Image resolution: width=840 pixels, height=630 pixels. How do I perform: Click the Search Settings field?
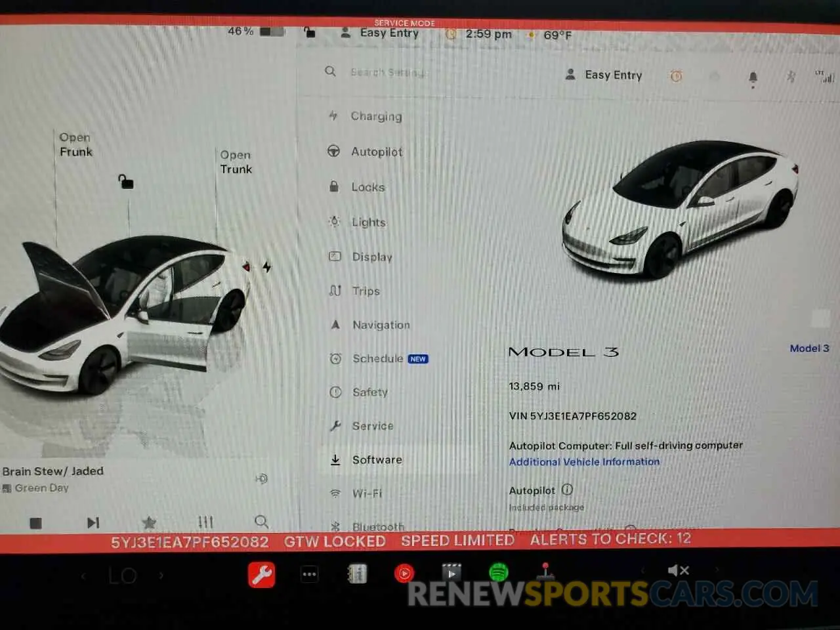[x=388, y=72]
